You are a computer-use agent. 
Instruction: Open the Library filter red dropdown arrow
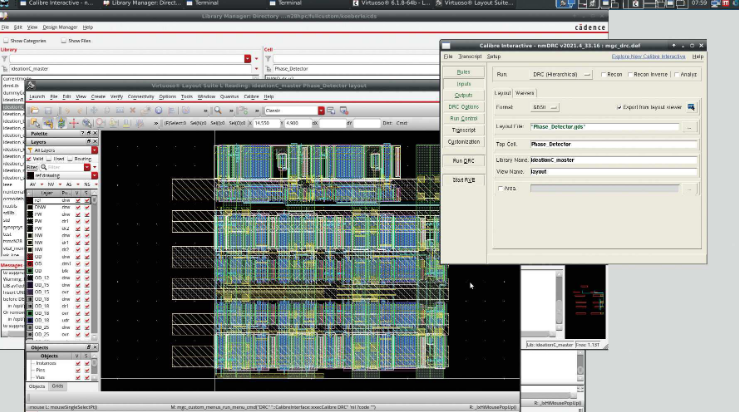tap(247, 58)
